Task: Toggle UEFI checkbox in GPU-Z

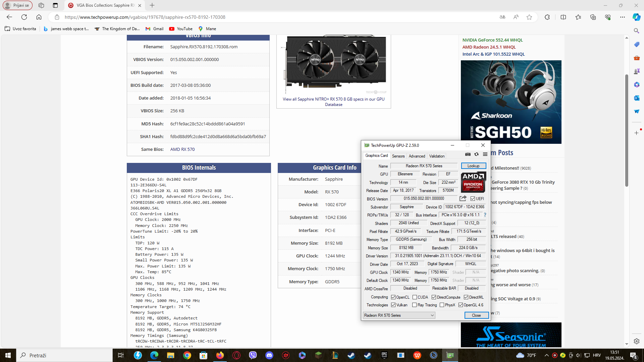Action: click(473, 199)
